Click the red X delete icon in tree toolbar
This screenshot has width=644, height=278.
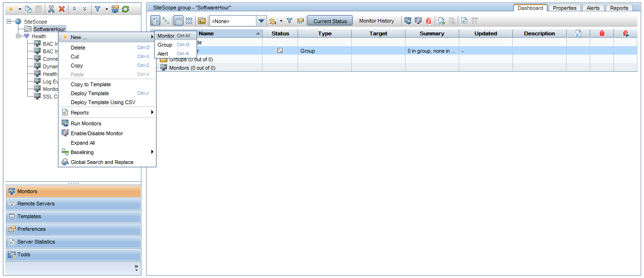pyautogui.click(x=62, y=9)
